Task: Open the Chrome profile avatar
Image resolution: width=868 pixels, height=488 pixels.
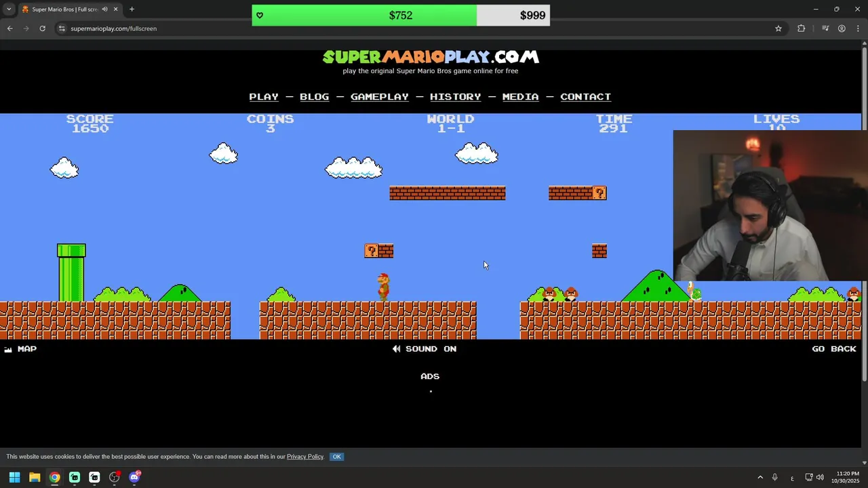Action: 842,28
